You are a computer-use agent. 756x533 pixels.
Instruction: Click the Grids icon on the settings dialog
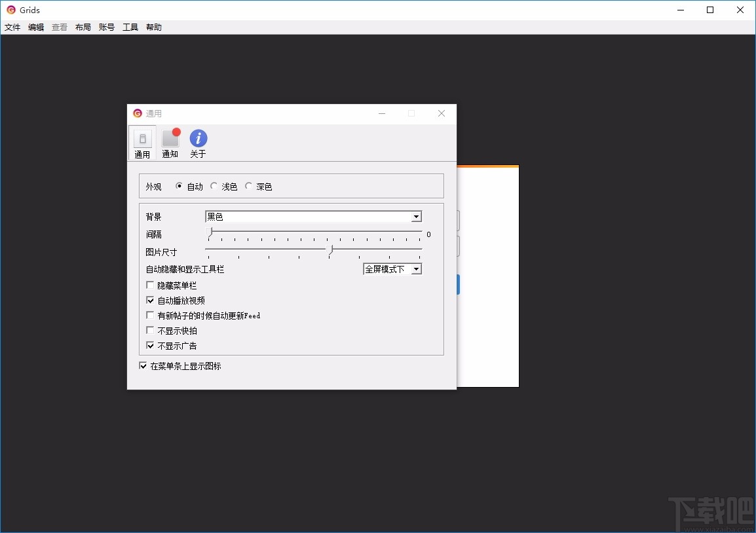click(137, 113)
